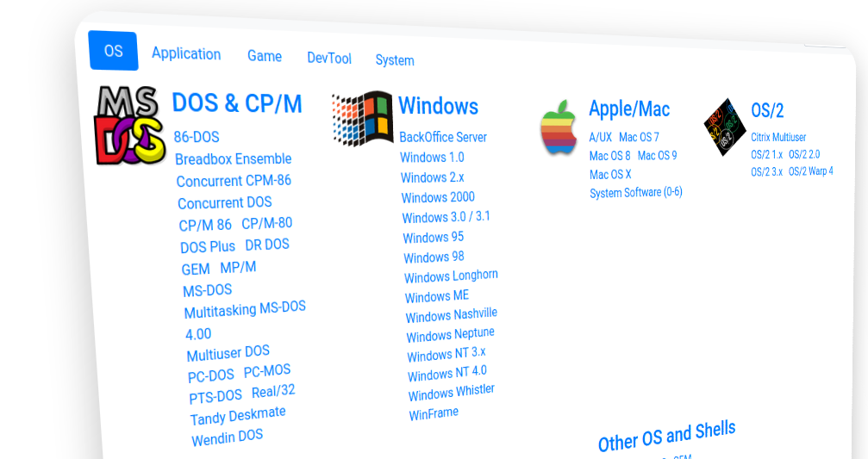Open the GEM link
Screen dimensions: 868x459
(x=196, y=270)
